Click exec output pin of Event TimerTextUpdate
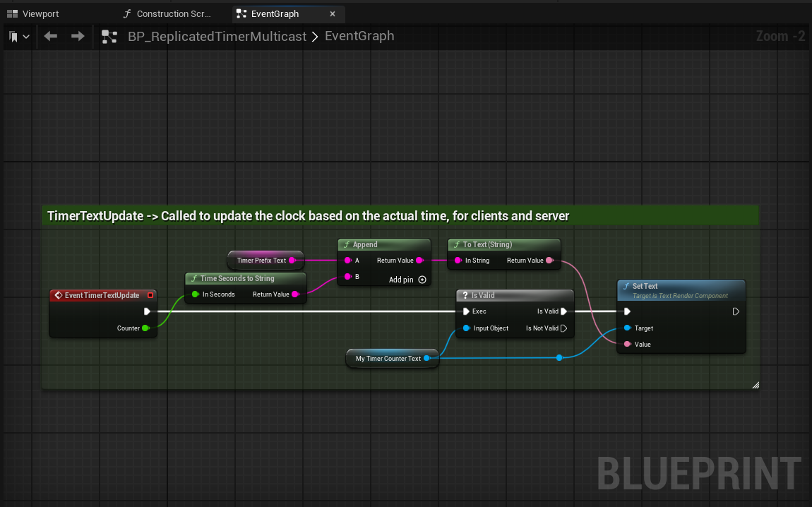Image resolution: width=812 pixels, height=507 pixels. coord(147,311)
